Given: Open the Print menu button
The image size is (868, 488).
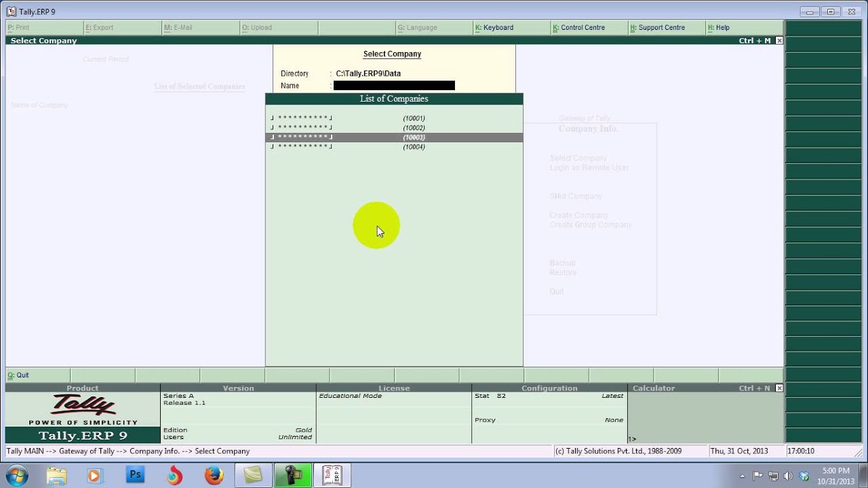Looking at the screenshot, I should 44,28.
